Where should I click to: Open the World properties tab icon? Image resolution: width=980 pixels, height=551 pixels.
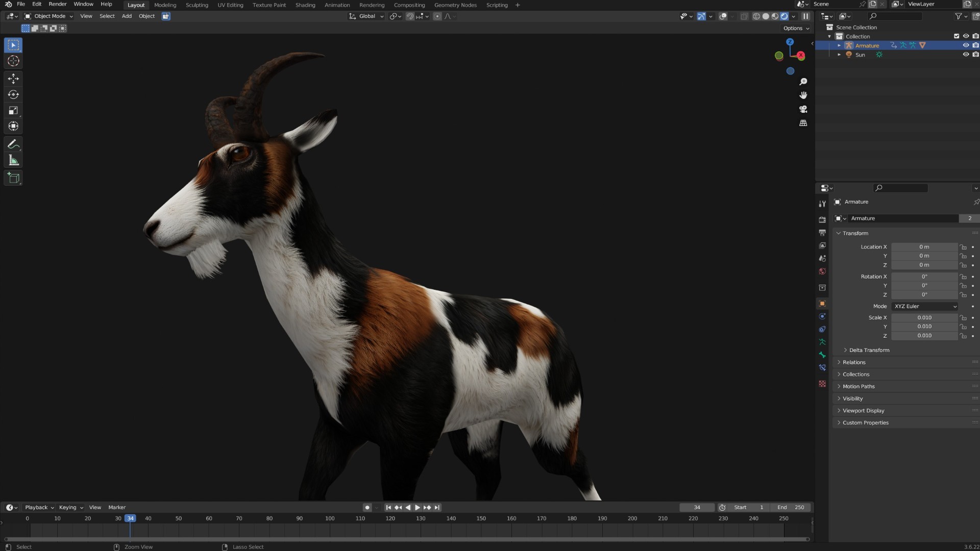822,271
